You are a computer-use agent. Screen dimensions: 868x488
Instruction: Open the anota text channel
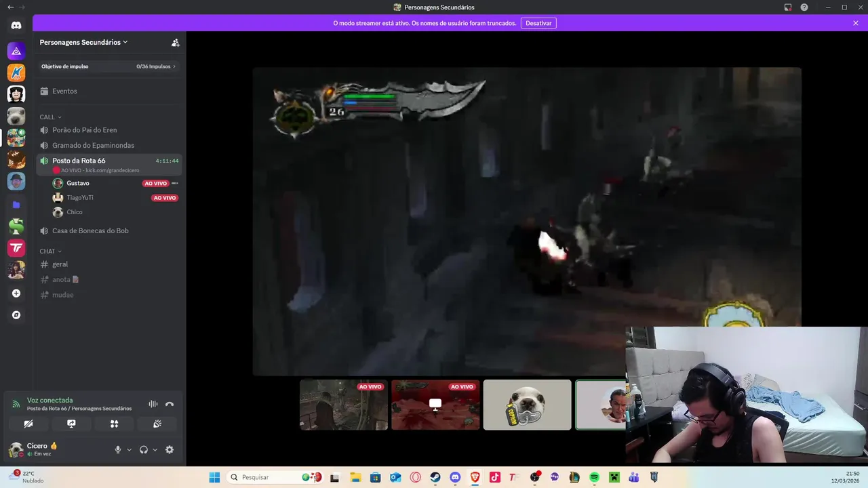pyautogui.click(x=109, y=279)
